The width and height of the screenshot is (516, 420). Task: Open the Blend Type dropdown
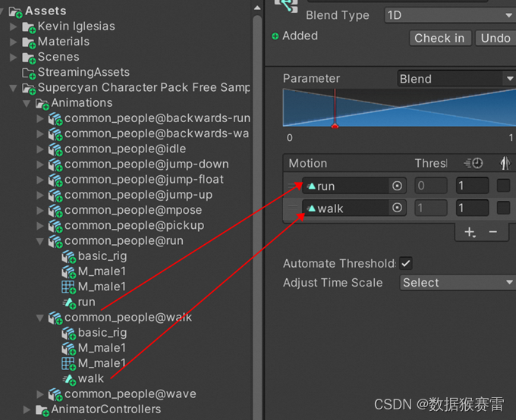click(450, 15)
